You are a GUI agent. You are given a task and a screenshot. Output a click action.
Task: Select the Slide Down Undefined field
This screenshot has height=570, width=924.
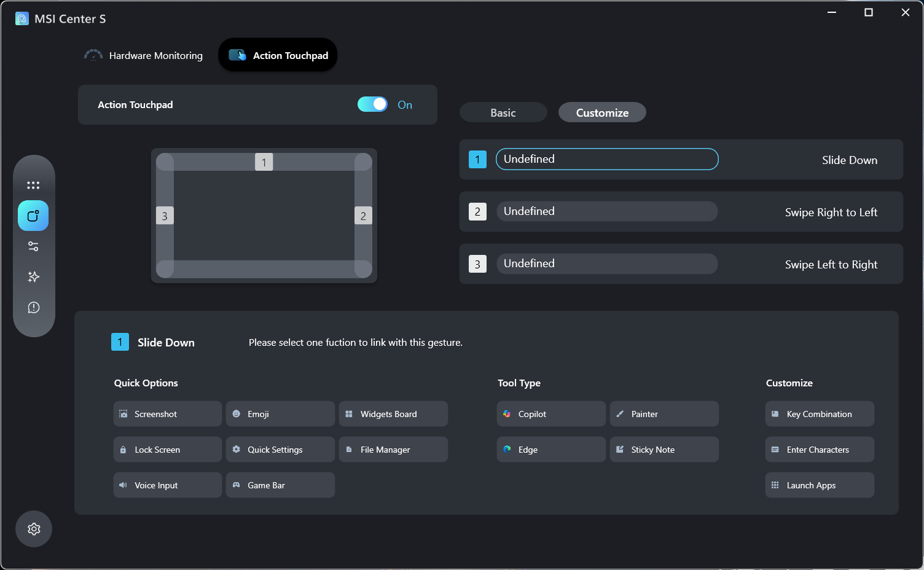pyautogui.click(x=606, y=159)
